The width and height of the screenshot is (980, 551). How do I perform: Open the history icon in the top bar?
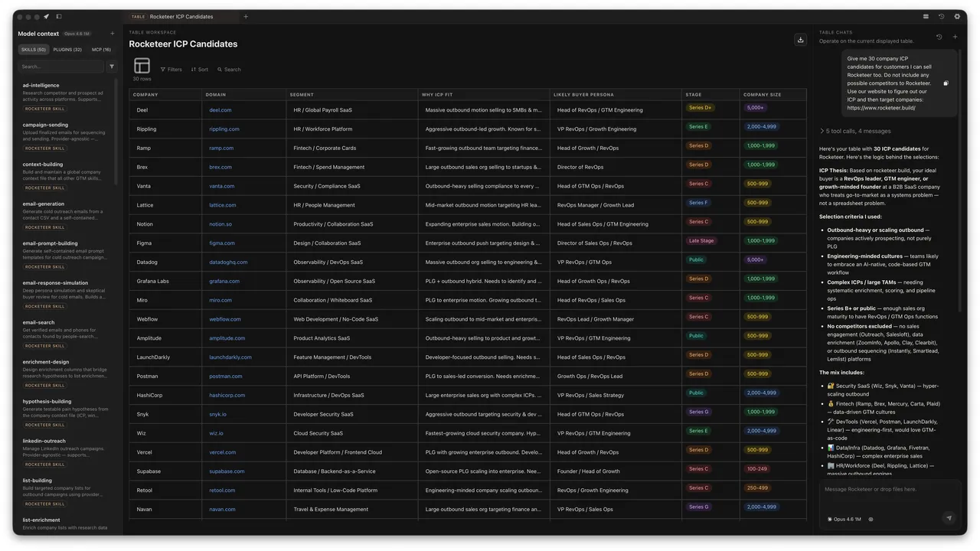point(941,16)
